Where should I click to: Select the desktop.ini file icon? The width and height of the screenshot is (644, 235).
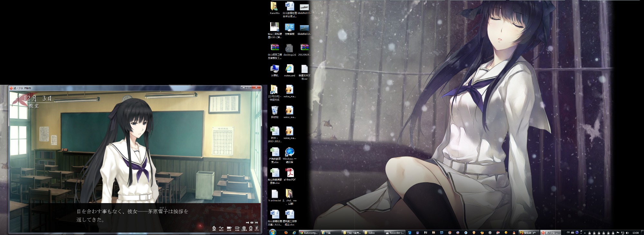coord(289,50)
